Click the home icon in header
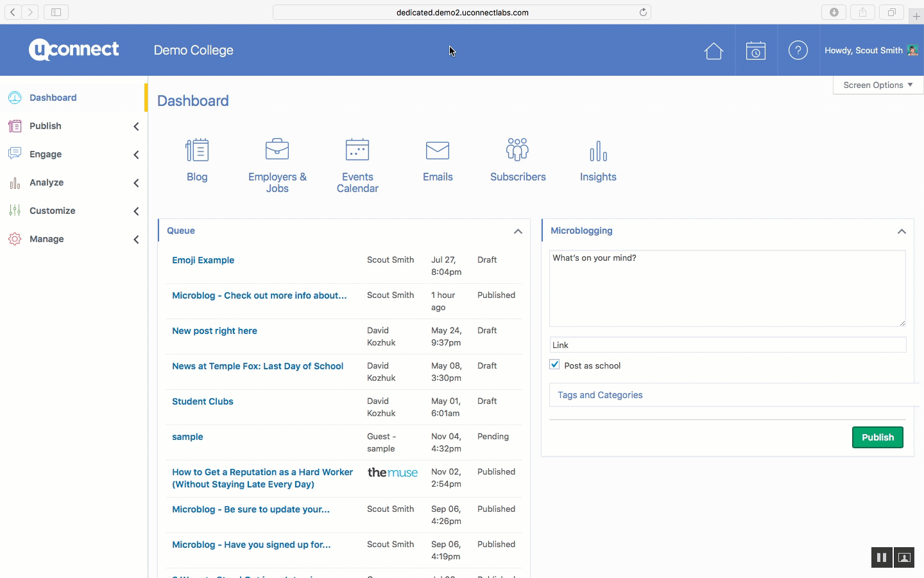Screen dimensions: 924x578 [714, 51]
